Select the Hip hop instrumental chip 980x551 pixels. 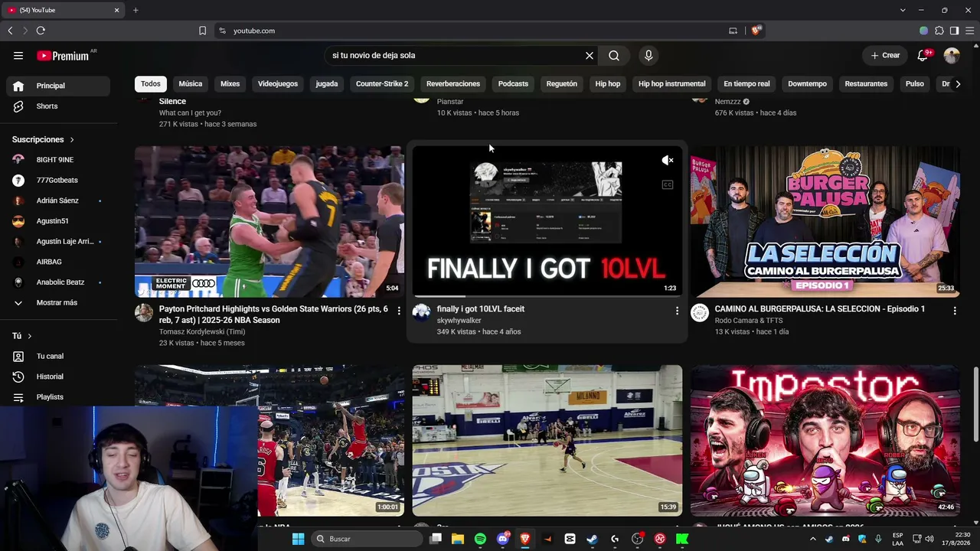pyautogui.click(x=672, y=83)
